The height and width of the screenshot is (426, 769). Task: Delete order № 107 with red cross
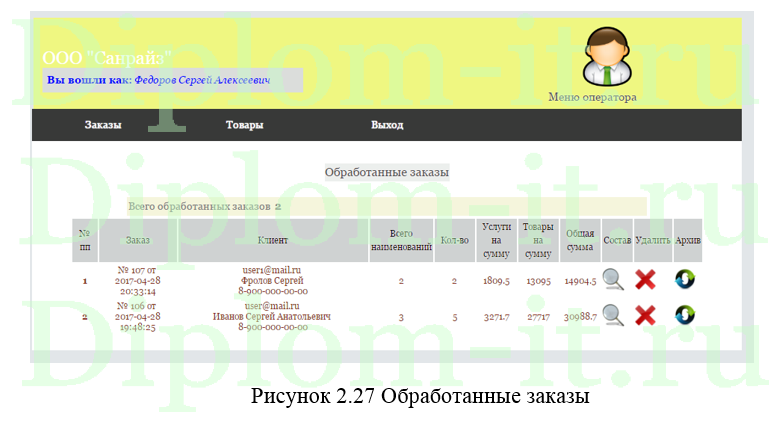[645, 279]
